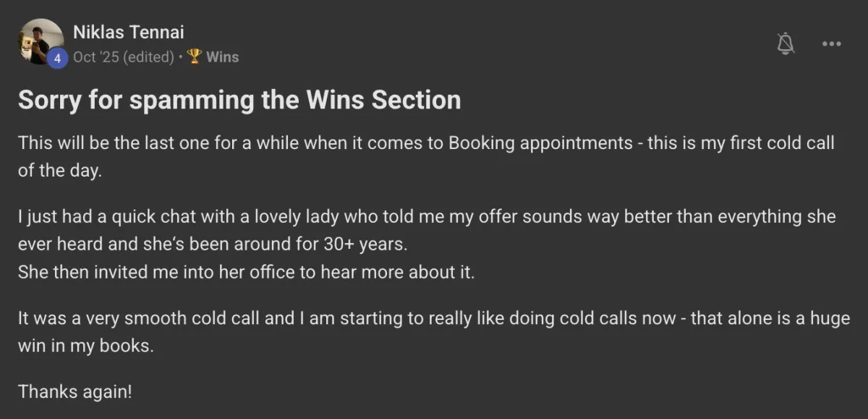This screenshot has width=868, height=419.
Task: Click the trophy icon beside Wins
Action: point(194,56)
